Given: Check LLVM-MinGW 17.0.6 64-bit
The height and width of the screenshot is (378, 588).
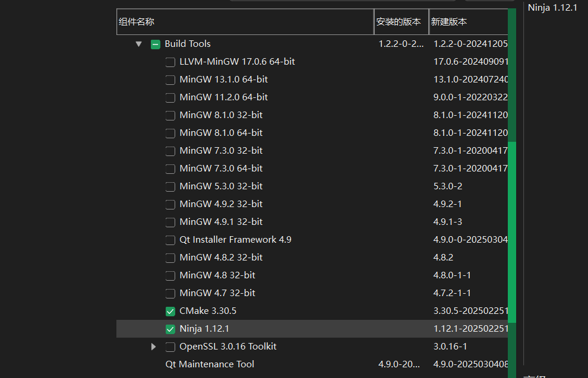Looking at the screenshot, I should 170,62.
